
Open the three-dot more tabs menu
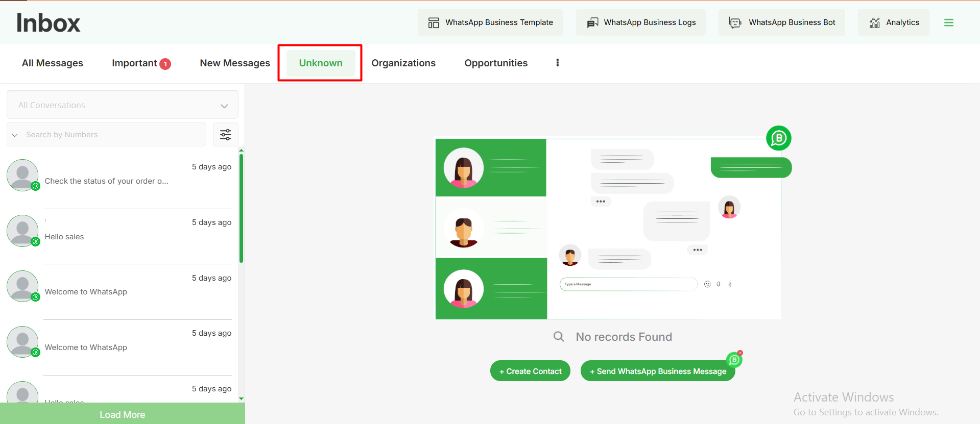coord(557,63)
